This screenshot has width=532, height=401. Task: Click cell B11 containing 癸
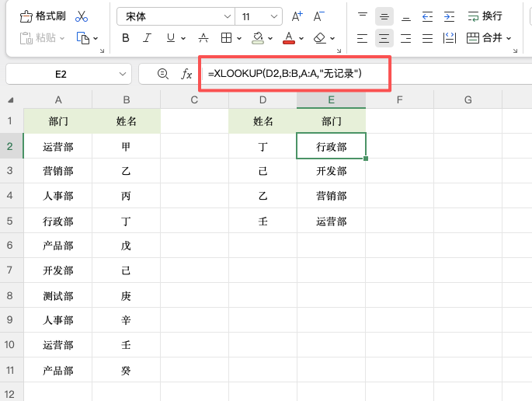tap(127, 370)
